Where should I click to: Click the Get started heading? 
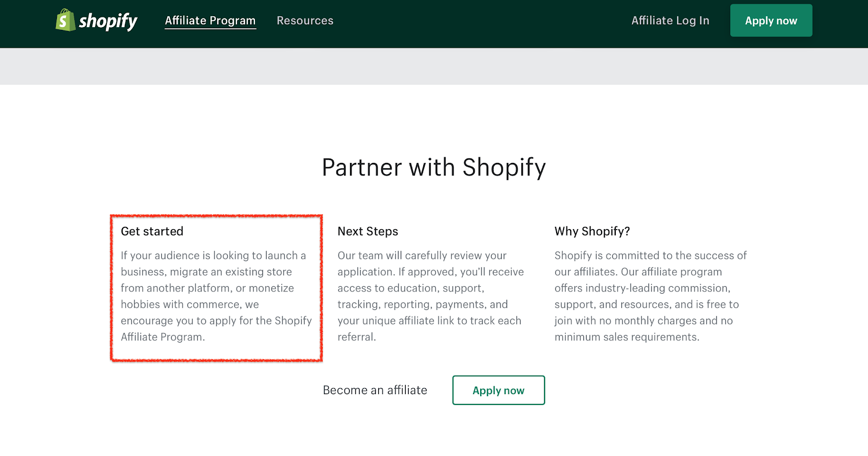tap(152, 231)
